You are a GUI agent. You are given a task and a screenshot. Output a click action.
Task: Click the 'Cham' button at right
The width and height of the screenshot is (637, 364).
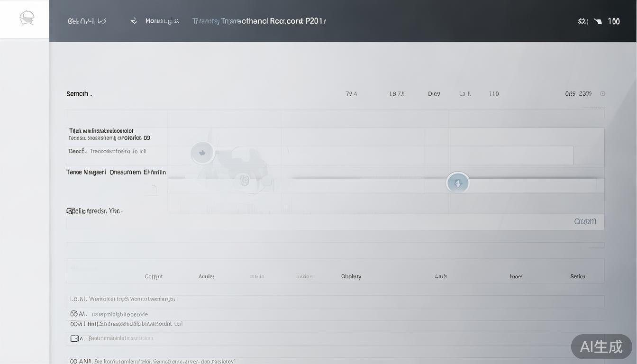pos(585,221)
